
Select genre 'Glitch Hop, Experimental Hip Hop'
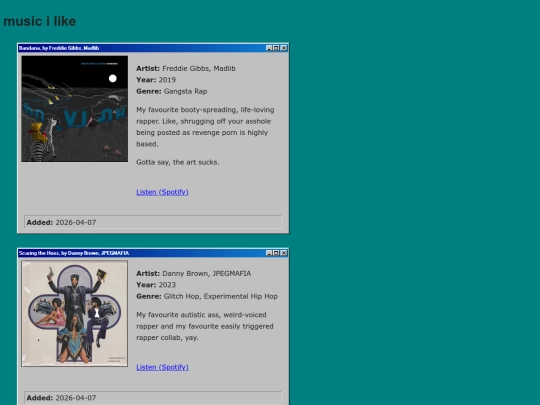(220, 296)
